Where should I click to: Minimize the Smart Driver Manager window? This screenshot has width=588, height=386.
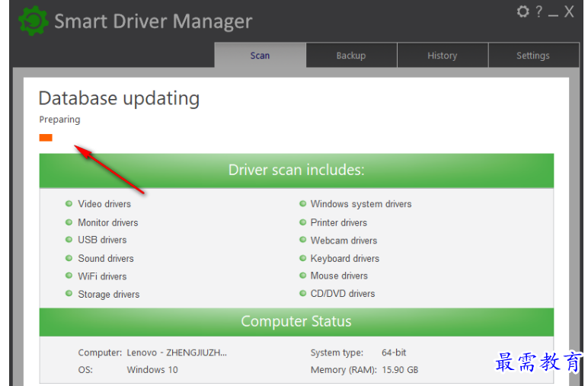click(553, 15)
